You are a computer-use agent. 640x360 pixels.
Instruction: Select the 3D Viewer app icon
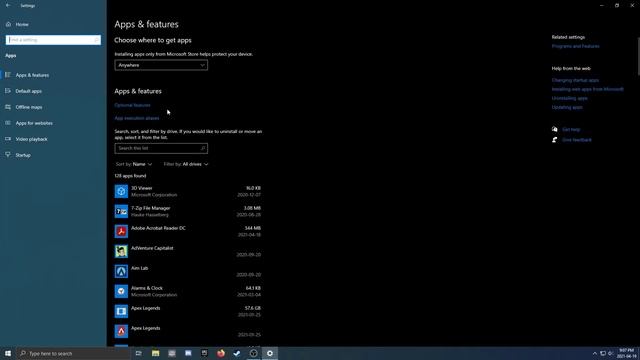121,191
